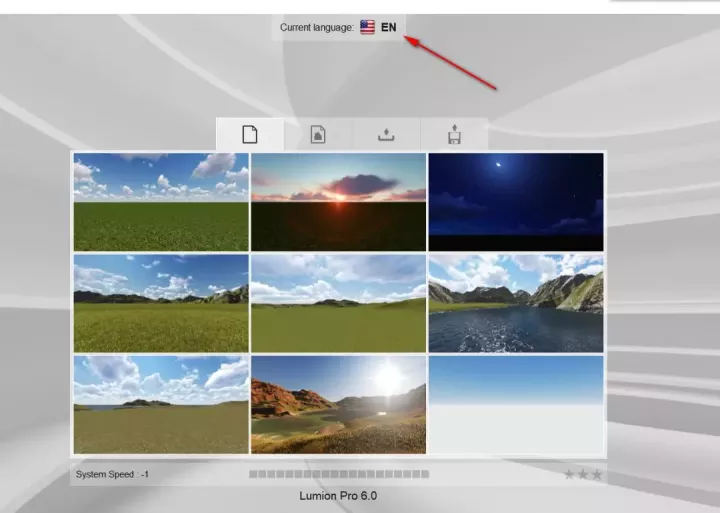
Task: Pick the night sky scene template
Action: pos(516,202)
